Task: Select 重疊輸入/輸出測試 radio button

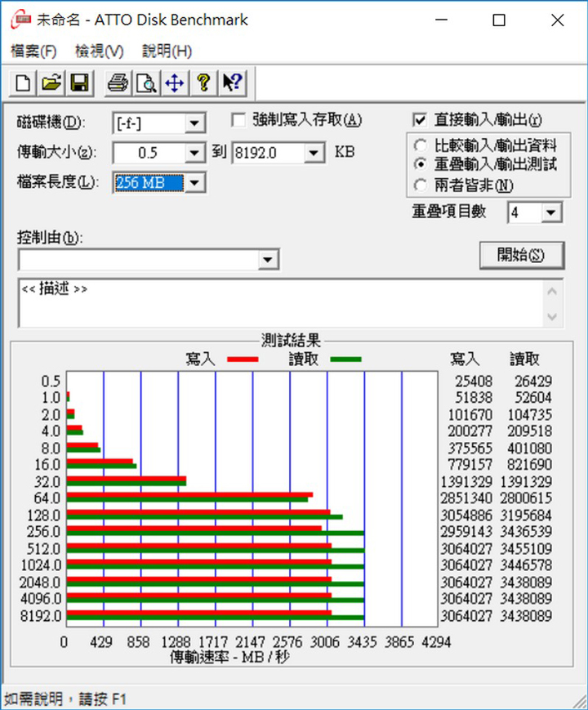Action: (420, 164)
